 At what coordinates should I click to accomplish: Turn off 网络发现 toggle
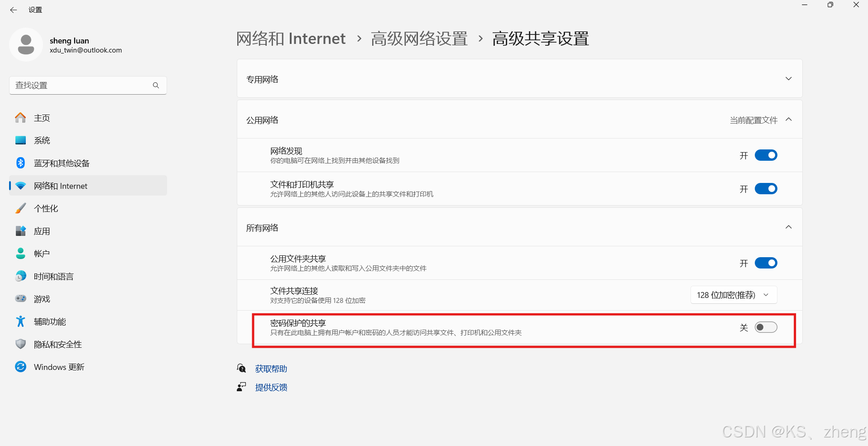click(766, 155)
